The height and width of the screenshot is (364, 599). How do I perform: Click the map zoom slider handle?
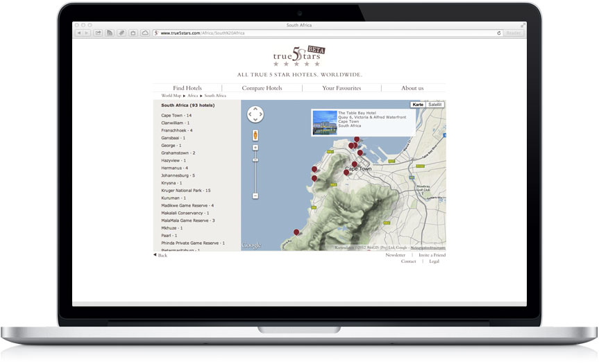click(255, 160)
